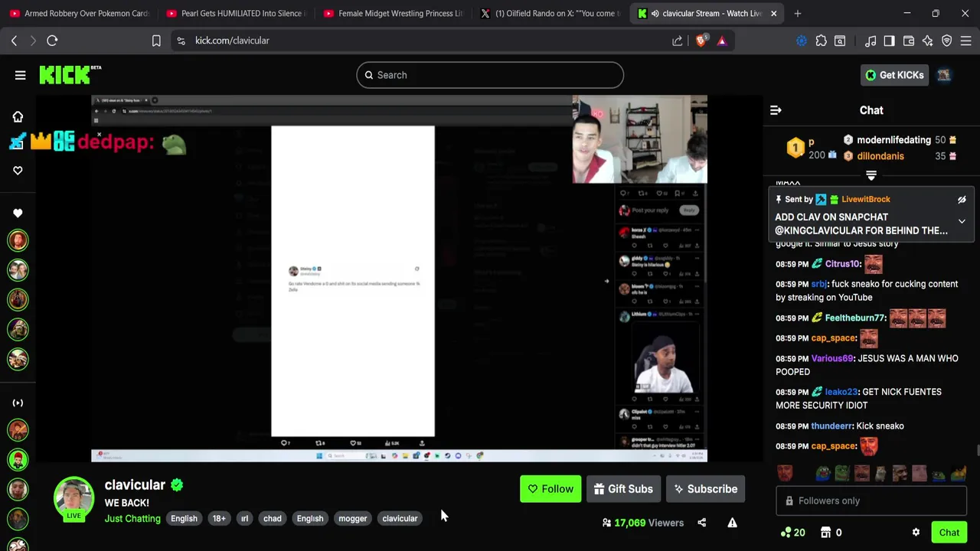
Task: Report the stream using warning triangle icon
Action: pos(732,523)
